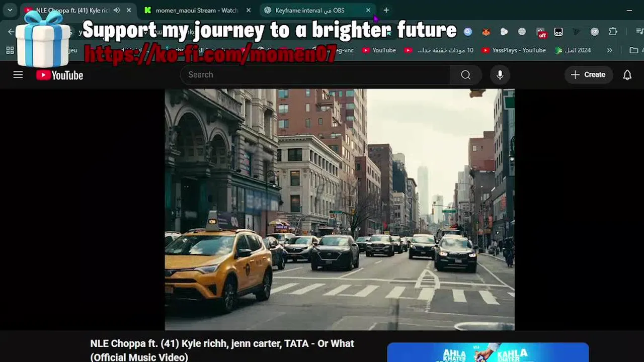Click the magnifier search button

466,75
